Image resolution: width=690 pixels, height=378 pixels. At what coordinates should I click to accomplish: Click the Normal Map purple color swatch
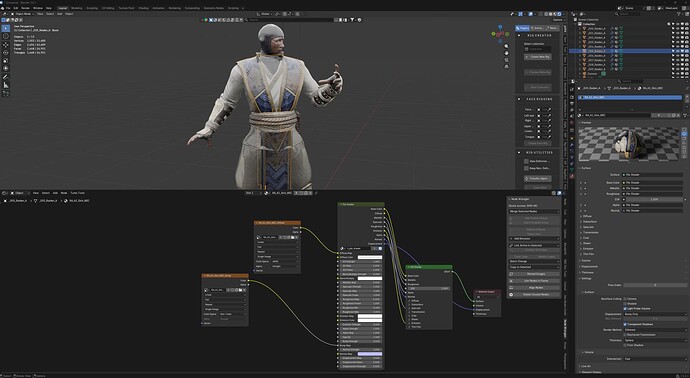point(370,354)
